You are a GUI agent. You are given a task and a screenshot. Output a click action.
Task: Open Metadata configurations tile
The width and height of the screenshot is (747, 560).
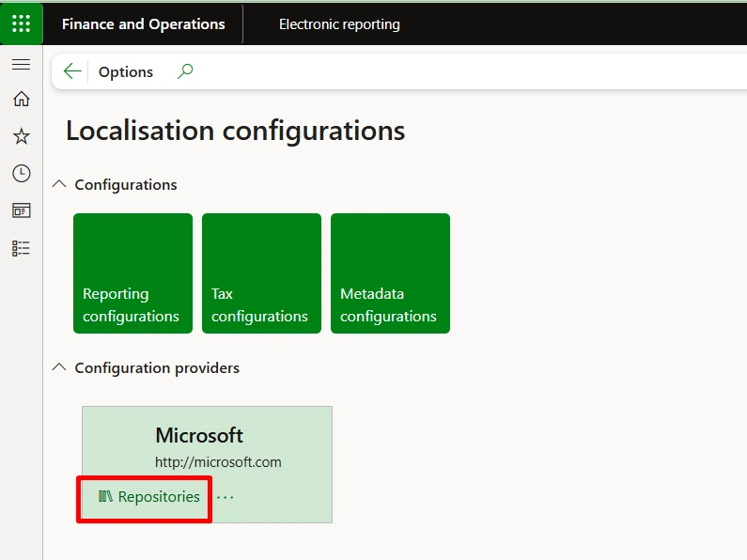(x=390, y=273)
